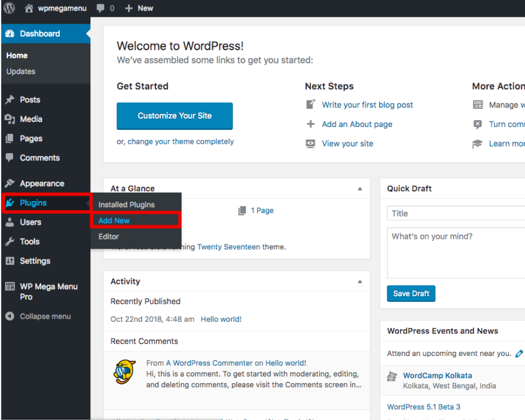Open Hello world! link in the recent comment

pos(286,363)
